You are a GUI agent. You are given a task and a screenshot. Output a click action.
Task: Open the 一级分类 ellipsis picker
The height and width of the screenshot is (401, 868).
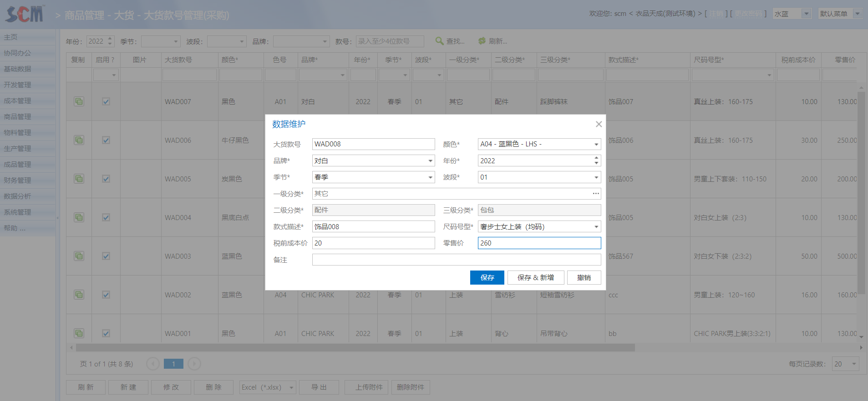coord(595,194)
